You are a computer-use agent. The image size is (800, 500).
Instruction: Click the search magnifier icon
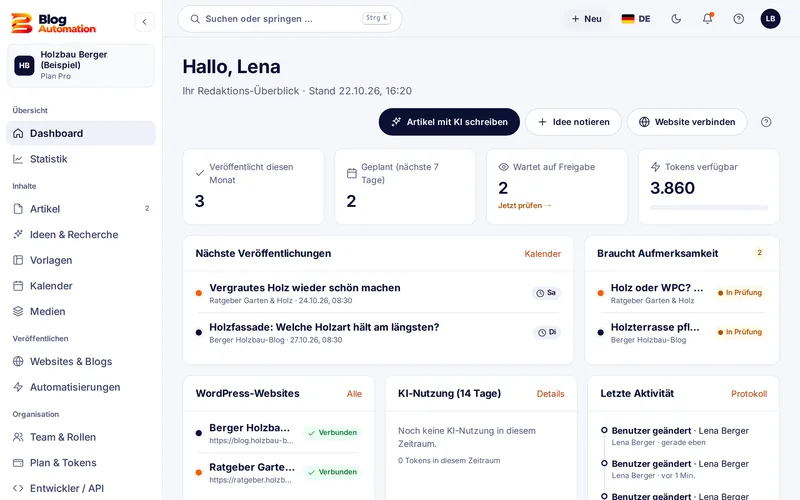(195, 19)
